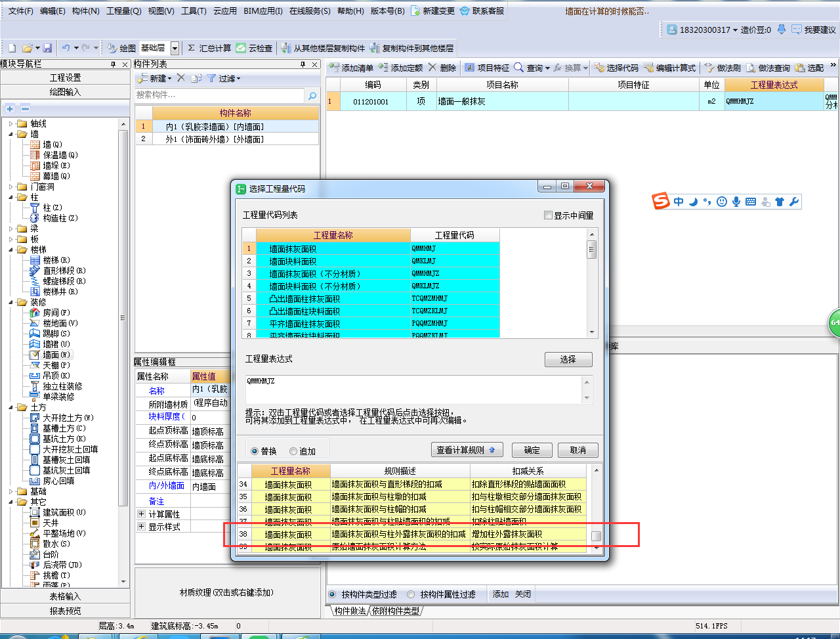Viewport: 840px width, 639px height.
Task: Click 添加定额 in the quota toolbar
Action: [x=400, y=68]
